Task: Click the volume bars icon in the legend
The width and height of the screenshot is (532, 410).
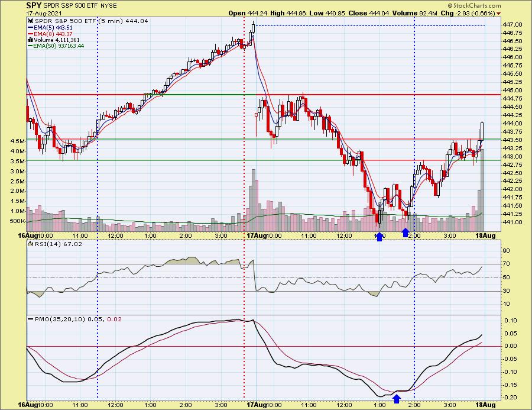Action: tap(31, 40)
